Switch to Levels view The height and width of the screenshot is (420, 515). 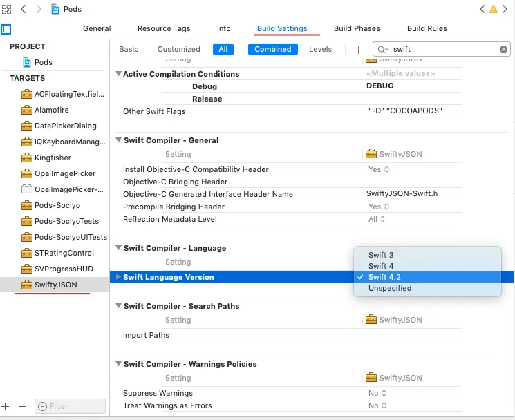pos(320,49)
